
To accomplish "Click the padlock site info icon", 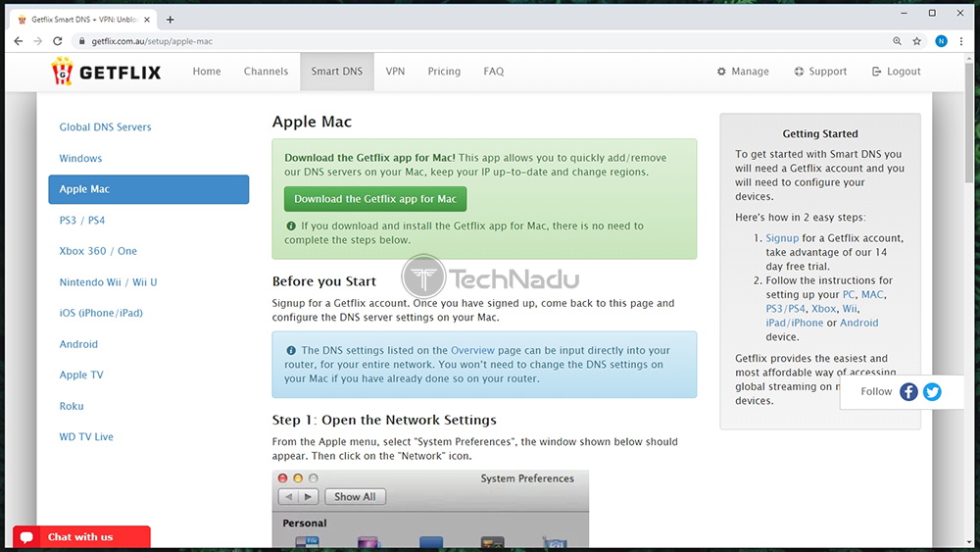I will click(x=81, y=41).
